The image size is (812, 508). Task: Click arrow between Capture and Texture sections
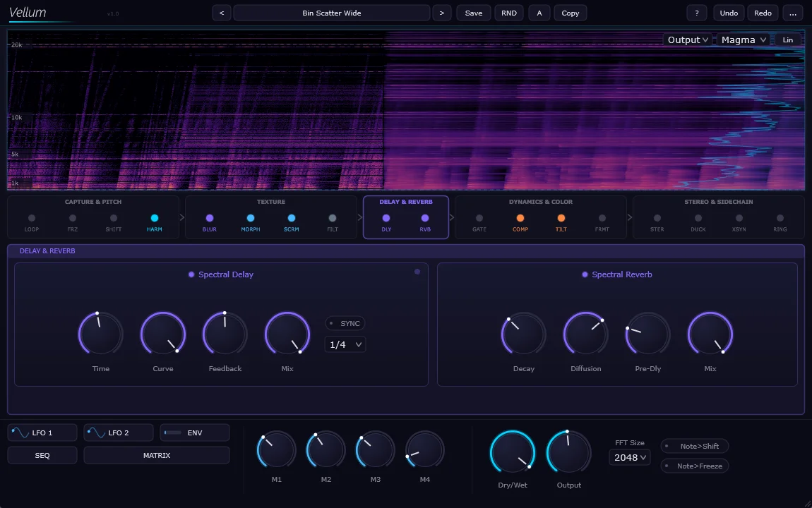pyautogui.click(x=182, y=217)
